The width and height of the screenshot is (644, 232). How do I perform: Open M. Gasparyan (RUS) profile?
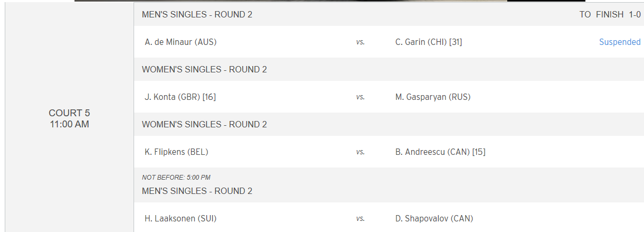click(433, 97)
